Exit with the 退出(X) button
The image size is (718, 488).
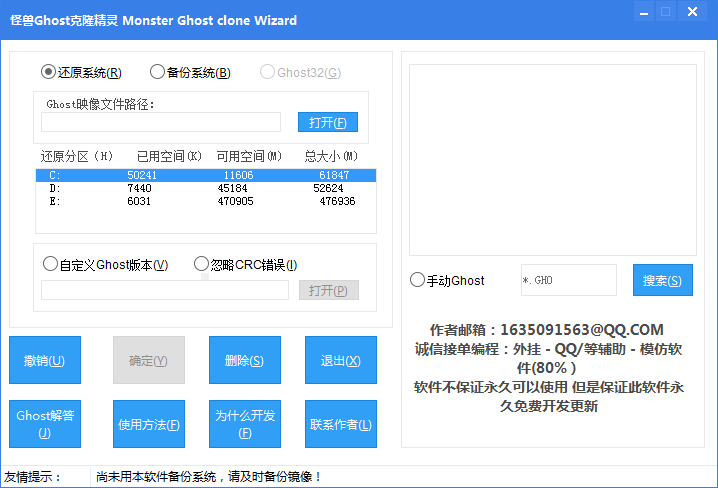[341, 360]
